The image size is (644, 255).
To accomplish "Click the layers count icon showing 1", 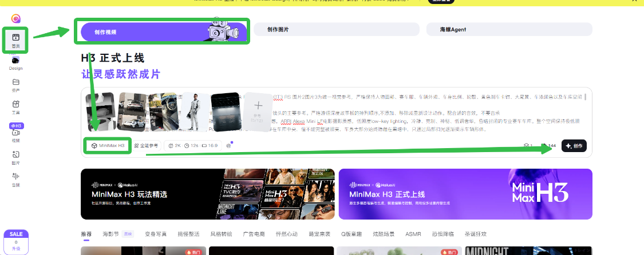I will [528, 146].
